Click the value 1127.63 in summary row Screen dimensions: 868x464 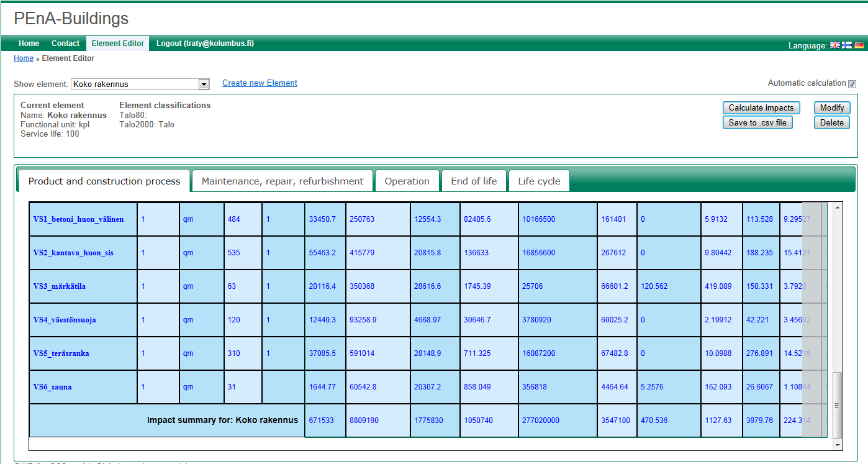pyautogui.click(x=718, y=421)
